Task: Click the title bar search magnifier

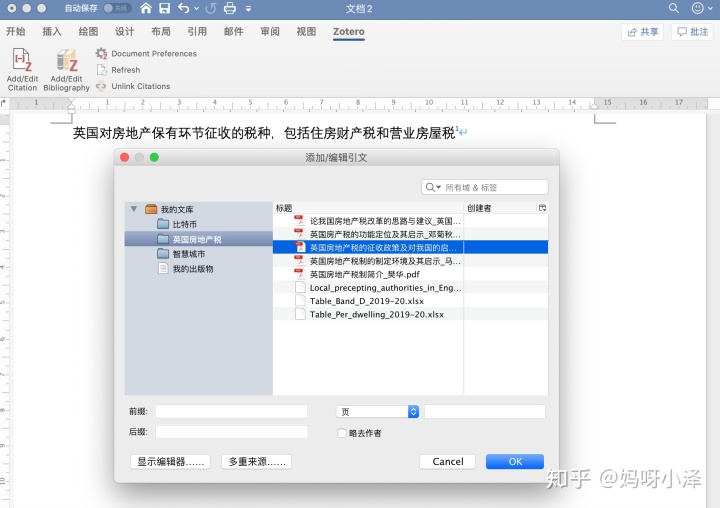Action: coord(673,8)
